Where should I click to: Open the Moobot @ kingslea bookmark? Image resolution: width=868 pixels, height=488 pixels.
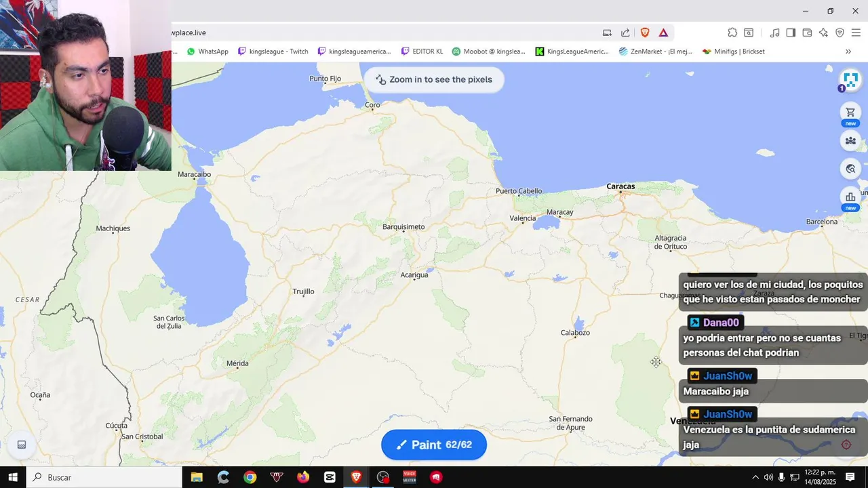point(488,52)
